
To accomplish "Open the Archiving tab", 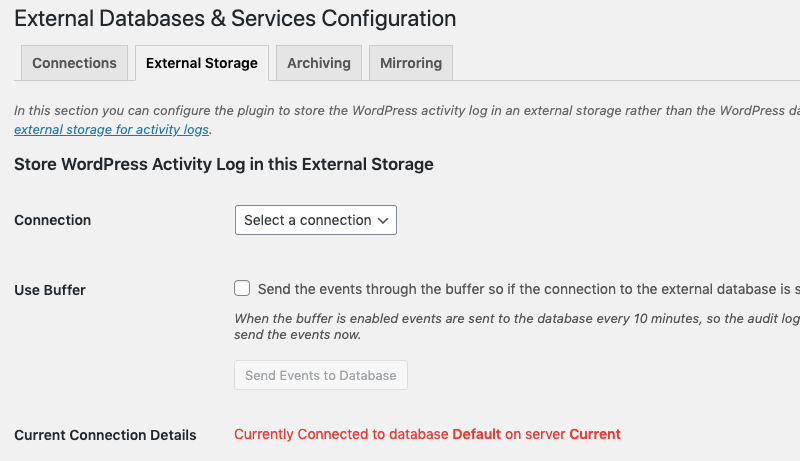I will point(318,63).
